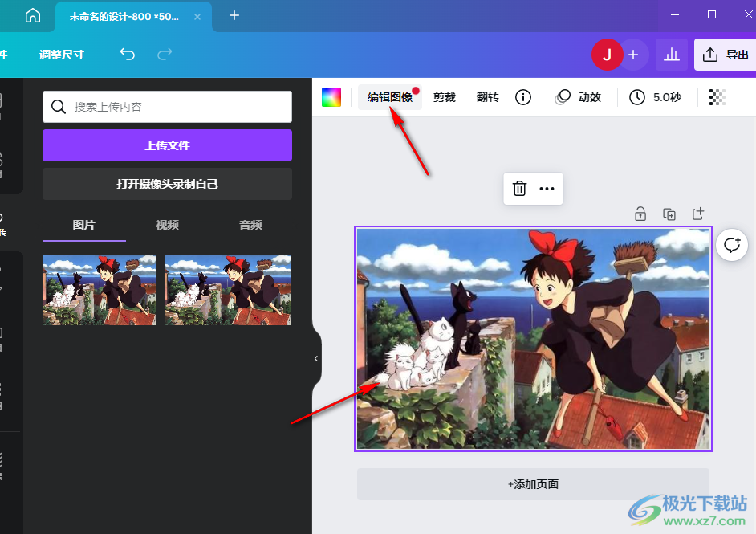Duplicate the page icon

(669, 214)
